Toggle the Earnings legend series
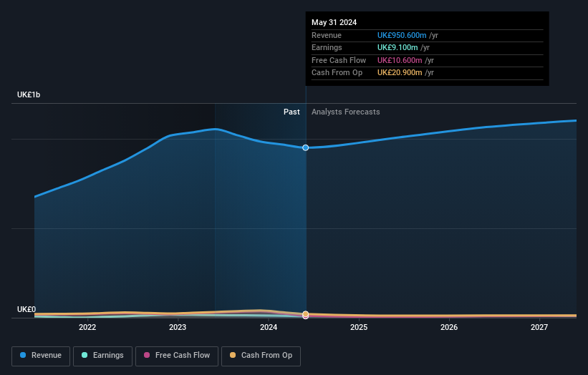This screenshot has width=588, height=375. click(x=102, y=356)
